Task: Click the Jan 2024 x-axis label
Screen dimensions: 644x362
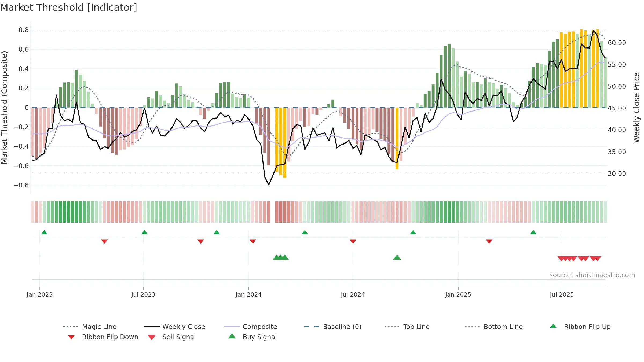Action: (249, 295)
